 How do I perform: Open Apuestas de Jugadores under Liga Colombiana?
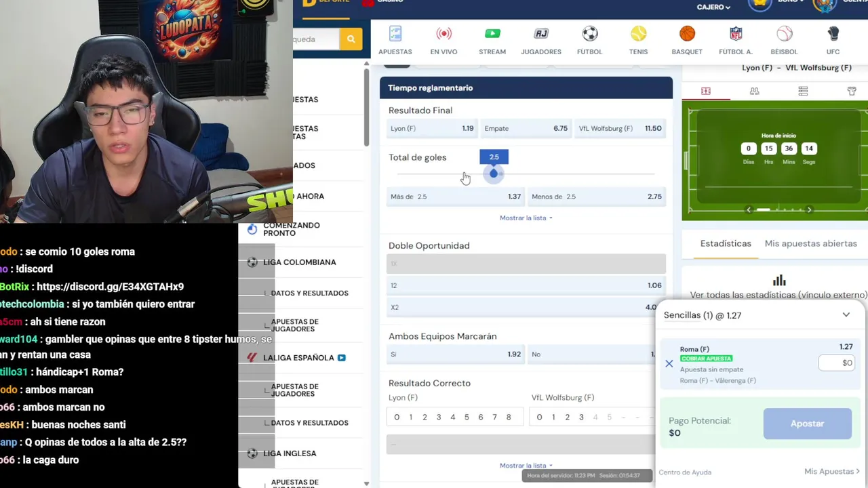tap(295, 325)
